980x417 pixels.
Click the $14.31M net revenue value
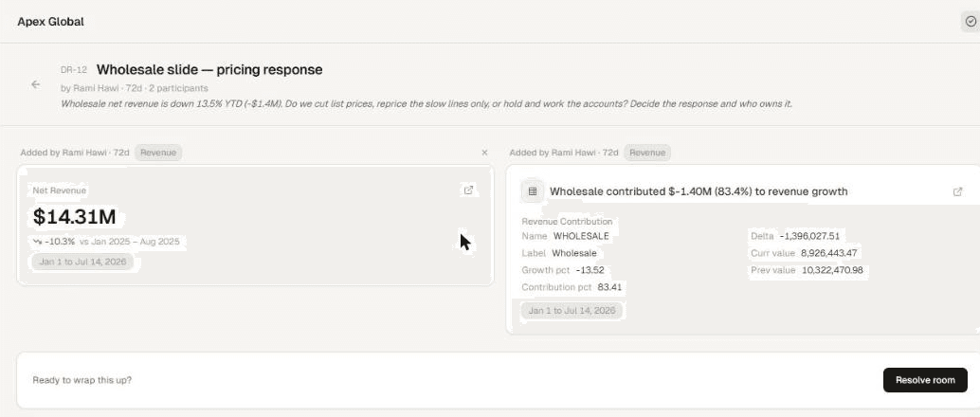click(74, 217)
